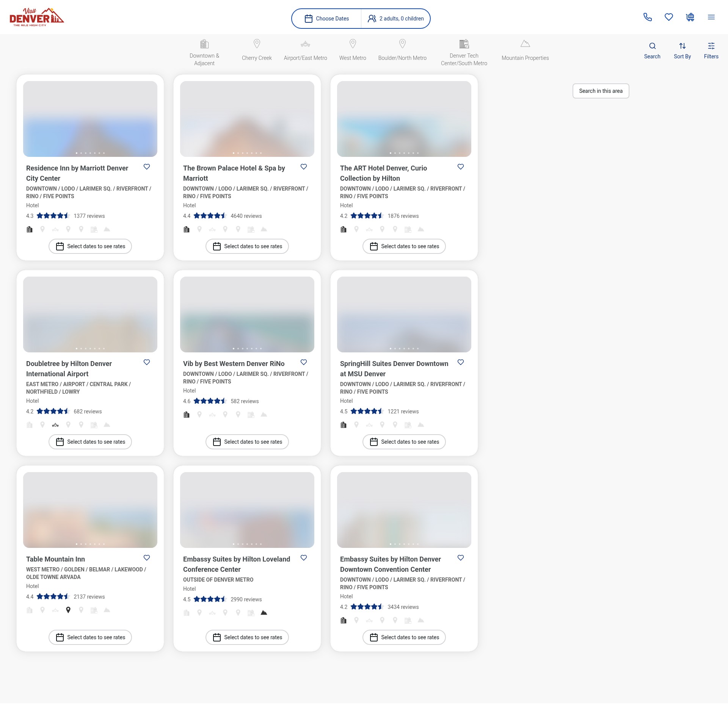Image resolution: width=728 pixels, height=704 pixels.
Task: Favorite The ART Hotel Denver
Action: 461,167
